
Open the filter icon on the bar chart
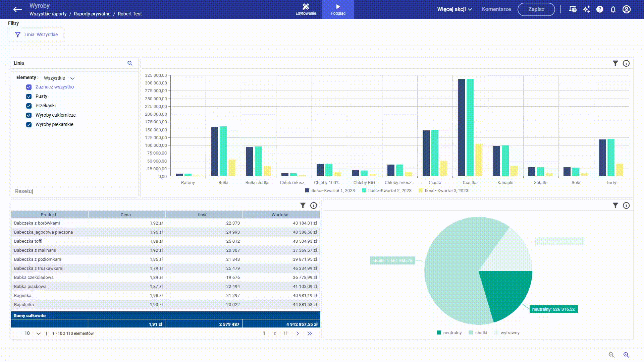[615, 63]
